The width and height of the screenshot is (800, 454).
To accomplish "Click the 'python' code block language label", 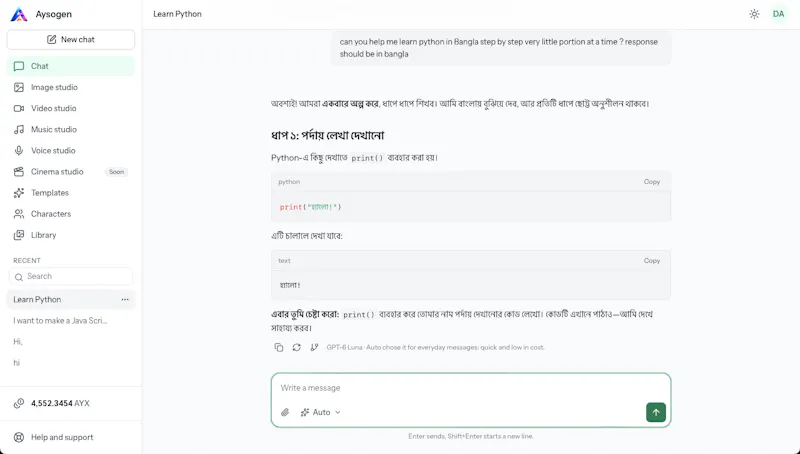I will pyautogui.click(x=289, y=182).
